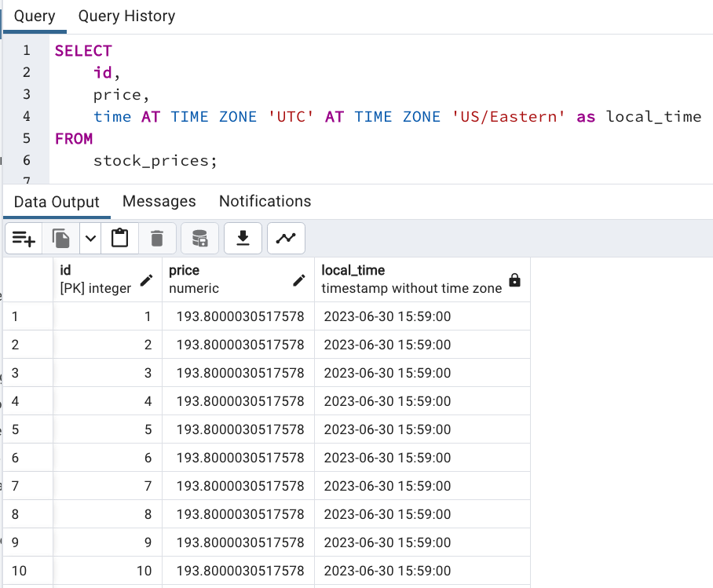This screenshot has height=588, width=713.
Task: Click lock icon in local_time header
Action: point(514,280)
